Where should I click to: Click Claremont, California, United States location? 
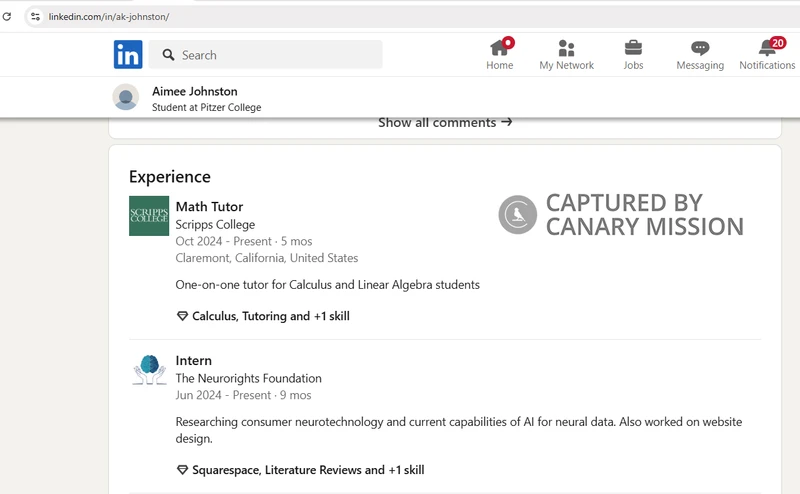tap(267, 258)
